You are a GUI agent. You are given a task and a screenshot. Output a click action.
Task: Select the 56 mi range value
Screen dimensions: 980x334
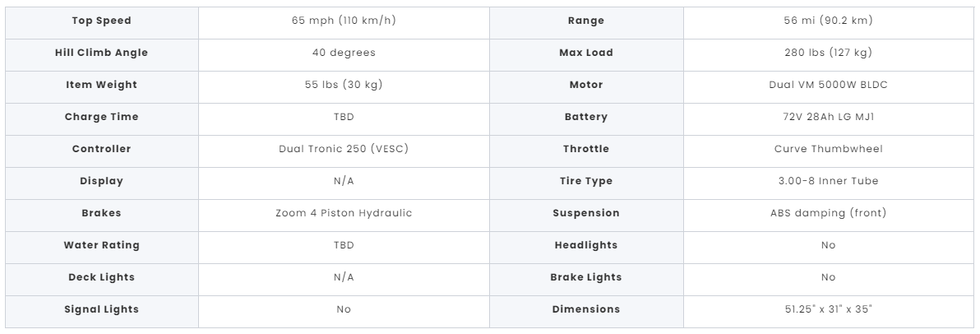click(828, 21)
